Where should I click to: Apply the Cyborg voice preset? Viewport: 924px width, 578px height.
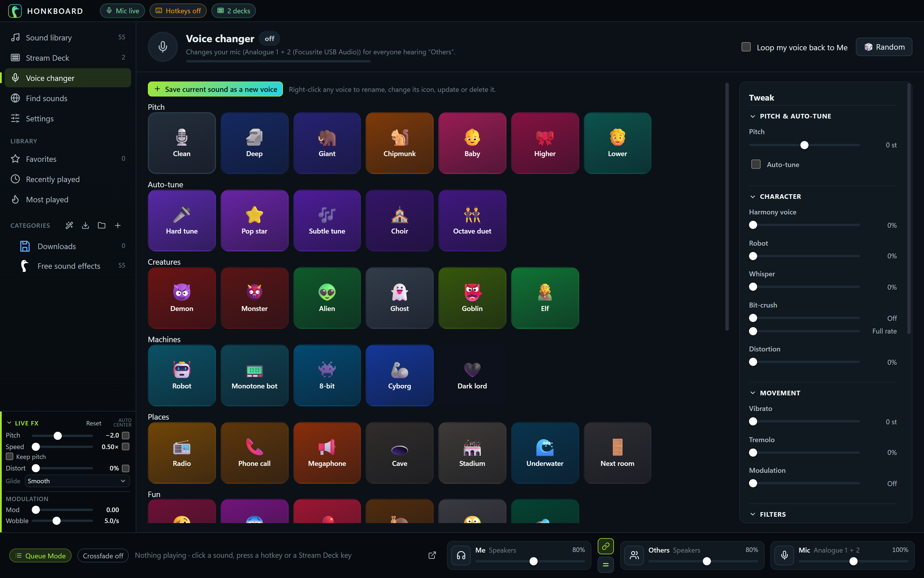(x=399, y=375)
